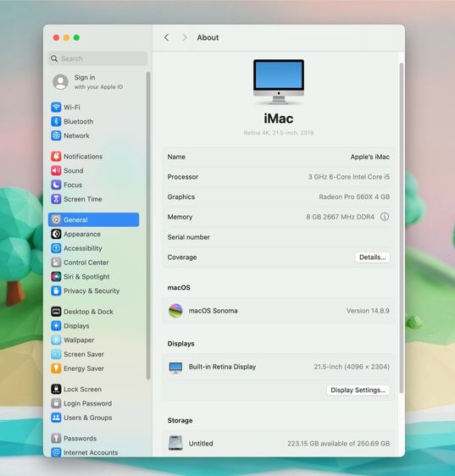
Task: Open the Energy Saver bulb icon
Action: tap(56, 368)
